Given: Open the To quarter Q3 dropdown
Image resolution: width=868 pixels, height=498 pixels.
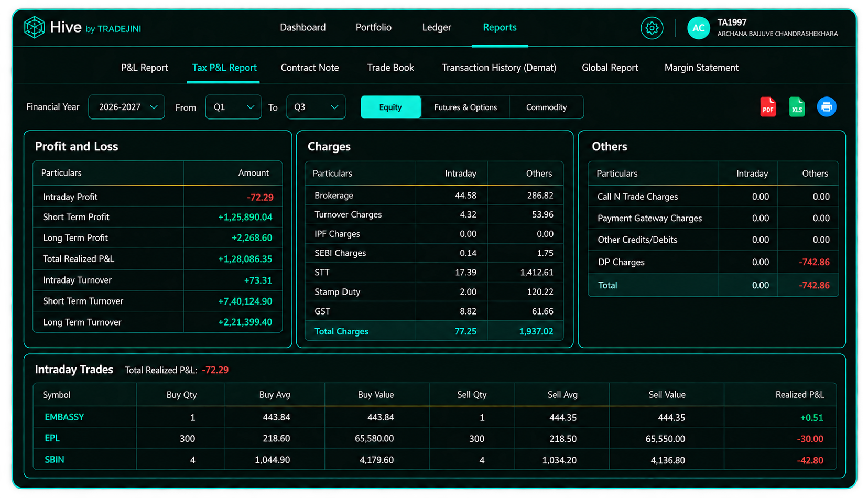Looking at the screenshot, I should 316,107.
